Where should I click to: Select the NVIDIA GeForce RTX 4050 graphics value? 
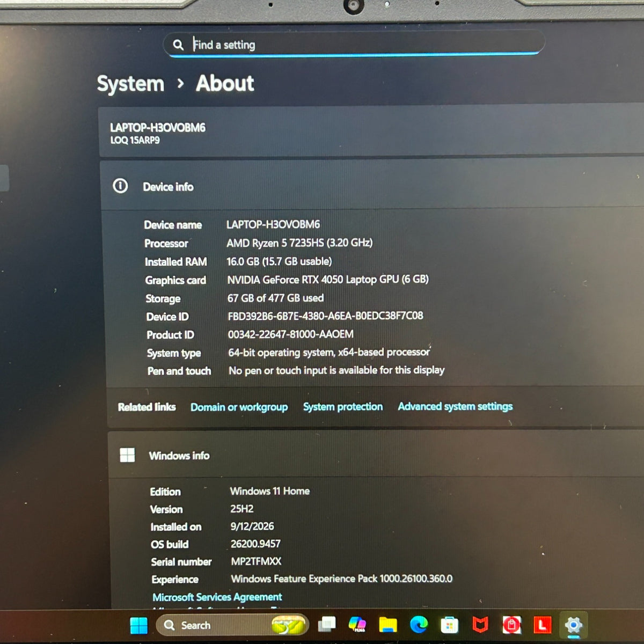click(328, 280)
